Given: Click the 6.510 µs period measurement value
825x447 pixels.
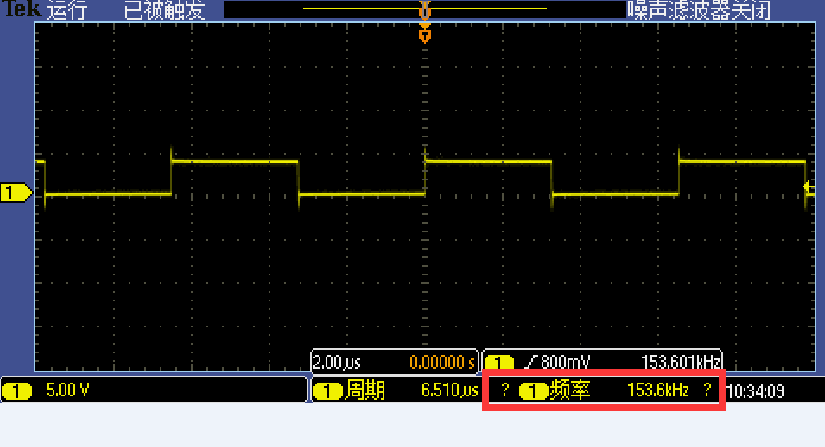Looking at the screenshot, I should pos(446,390).
